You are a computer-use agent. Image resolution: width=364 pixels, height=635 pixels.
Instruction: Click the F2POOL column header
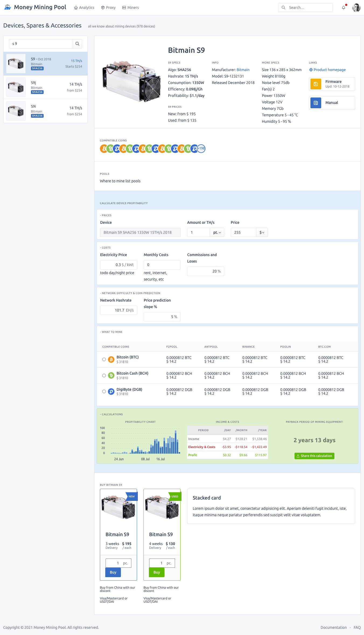172,347
